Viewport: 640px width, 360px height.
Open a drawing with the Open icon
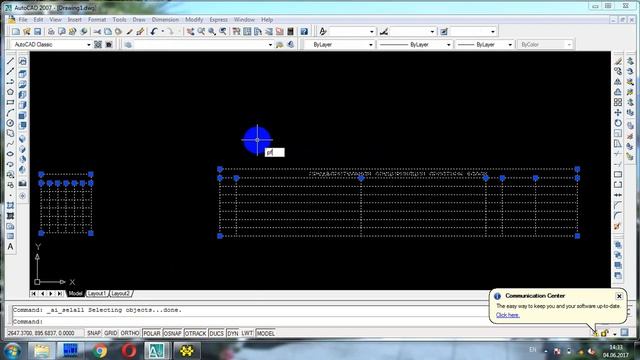point(27,31)
